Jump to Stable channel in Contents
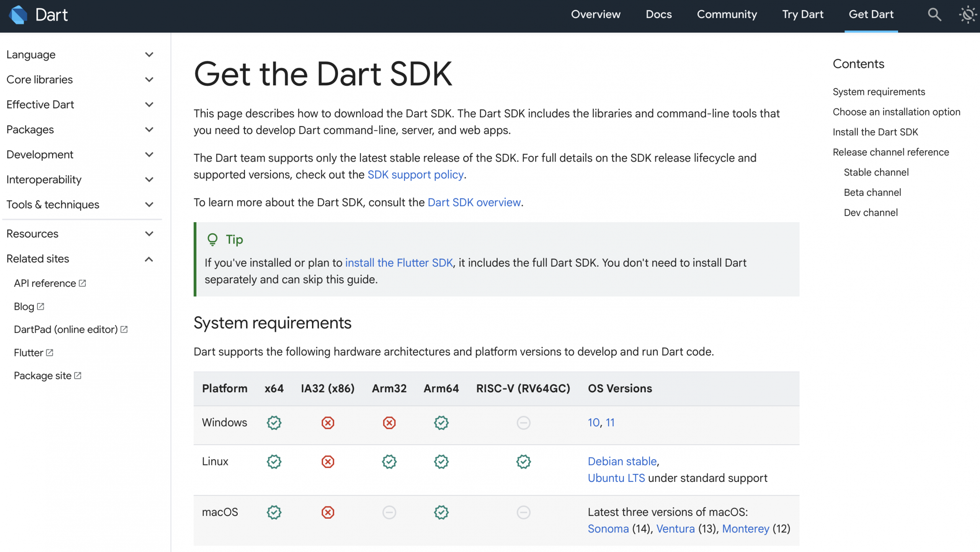 876,172
